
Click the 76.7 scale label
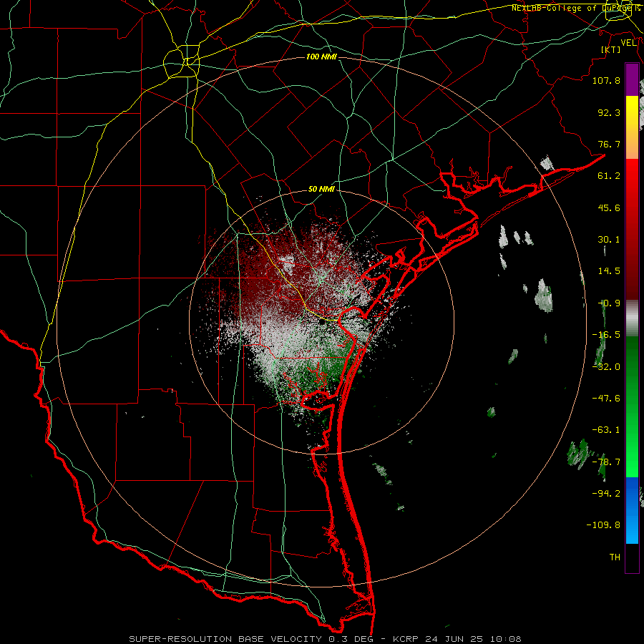(x=609, y=144)
